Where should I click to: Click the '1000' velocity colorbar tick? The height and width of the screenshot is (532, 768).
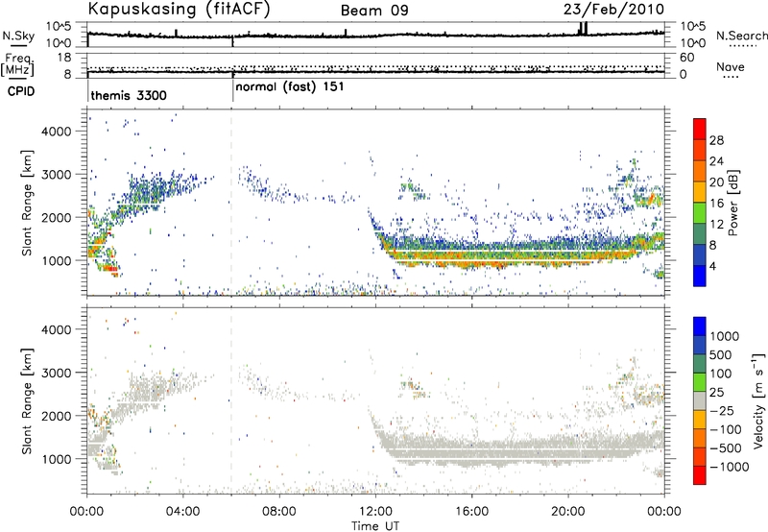pos(725,336)
